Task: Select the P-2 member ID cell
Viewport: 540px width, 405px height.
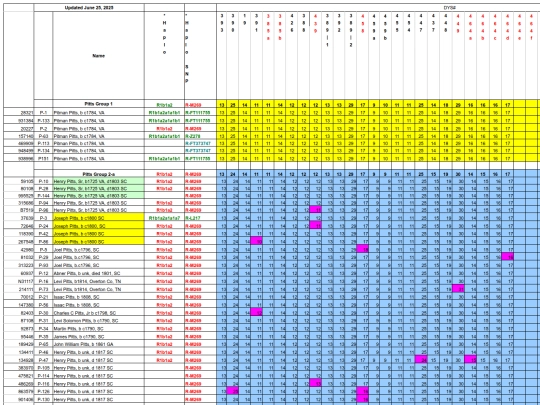Action: (43, 128)
